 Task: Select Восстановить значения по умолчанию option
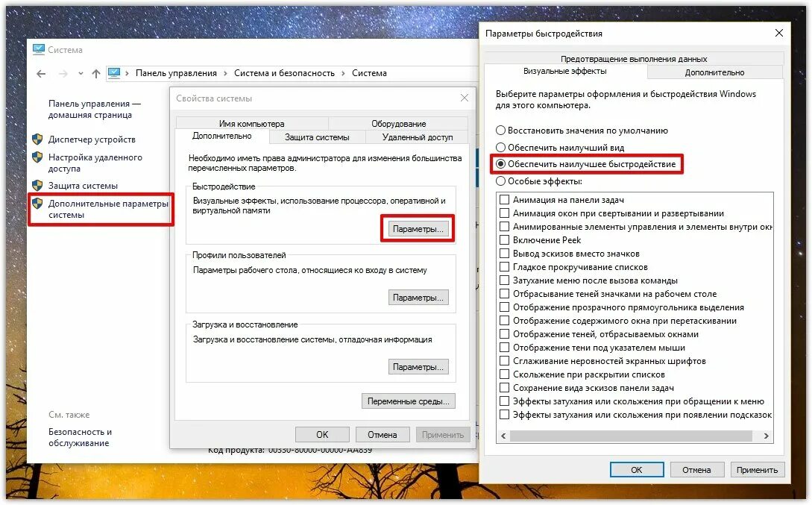pos(501,131)
